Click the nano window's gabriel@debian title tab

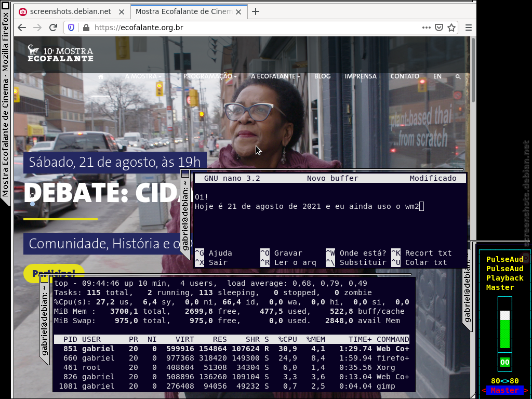[185, 216]
